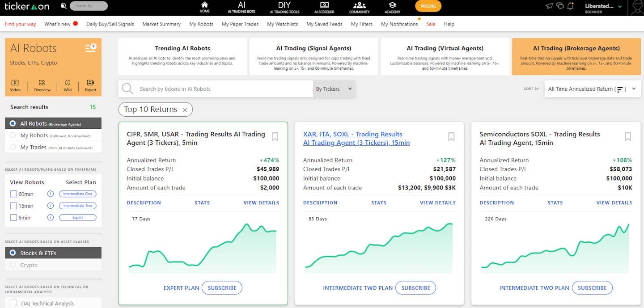644x308 pixels.
Task: Open XAR, ITA, SOXL Trading Results link
Action: tap(356, 138)
